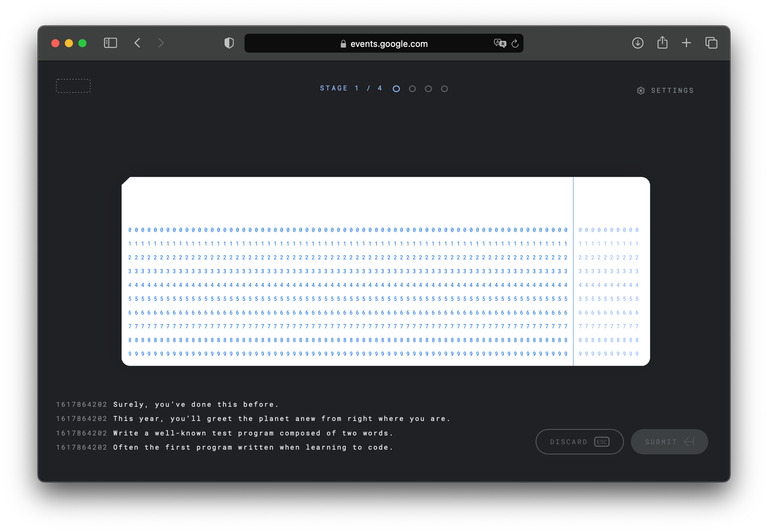Image resolution: width=768 pixels, height=532 pixels.
Task: Open the privacy shield report icon
Action: pos(229,43)
